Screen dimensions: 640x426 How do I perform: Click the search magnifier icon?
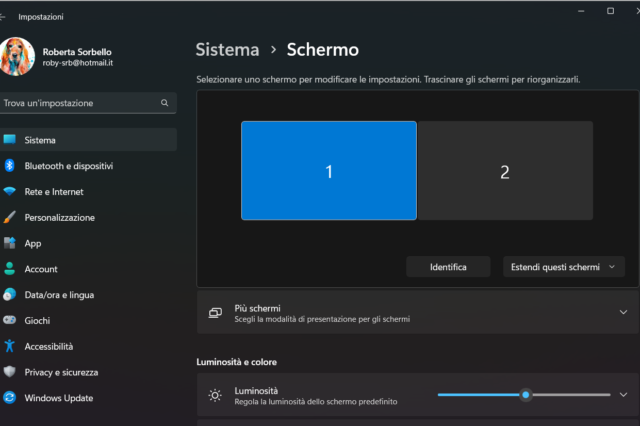click(x=165, y=103)
